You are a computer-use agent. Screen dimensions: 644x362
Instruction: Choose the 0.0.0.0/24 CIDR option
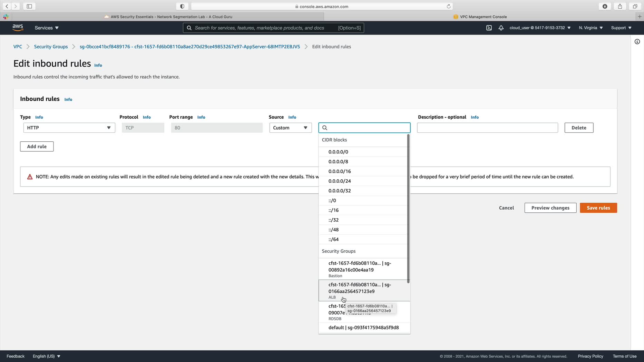click(x=363, y=181)
